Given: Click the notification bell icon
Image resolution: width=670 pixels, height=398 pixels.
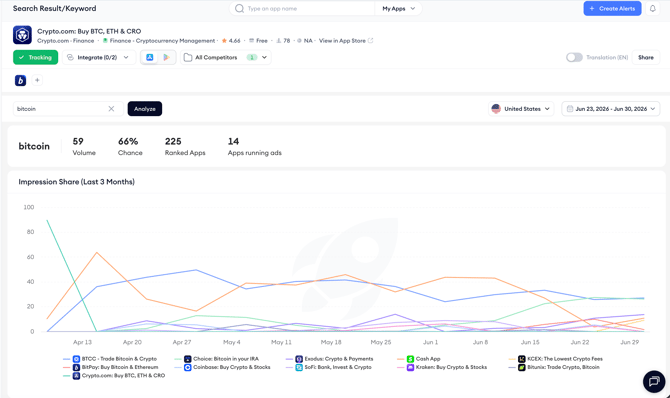Looking at the screenshot, I should tap(652, 9).
